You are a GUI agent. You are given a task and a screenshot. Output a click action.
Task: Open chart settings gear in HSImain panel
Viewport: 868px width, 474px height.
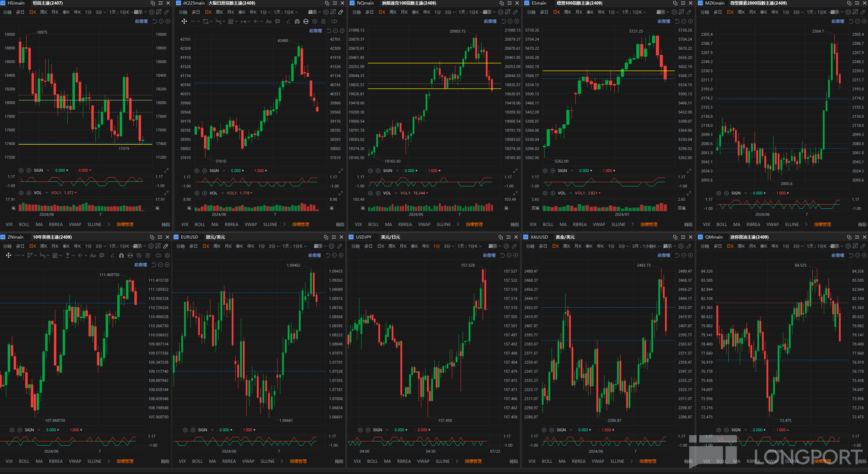(x=152, y=12)
